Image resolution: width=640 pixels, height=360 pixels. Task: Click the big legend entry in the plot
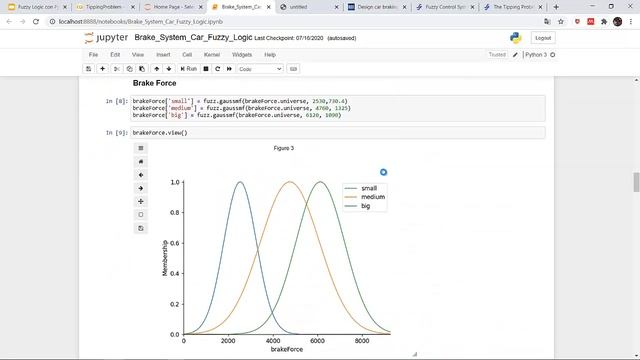pyautogui.click(x=358, y=206)
